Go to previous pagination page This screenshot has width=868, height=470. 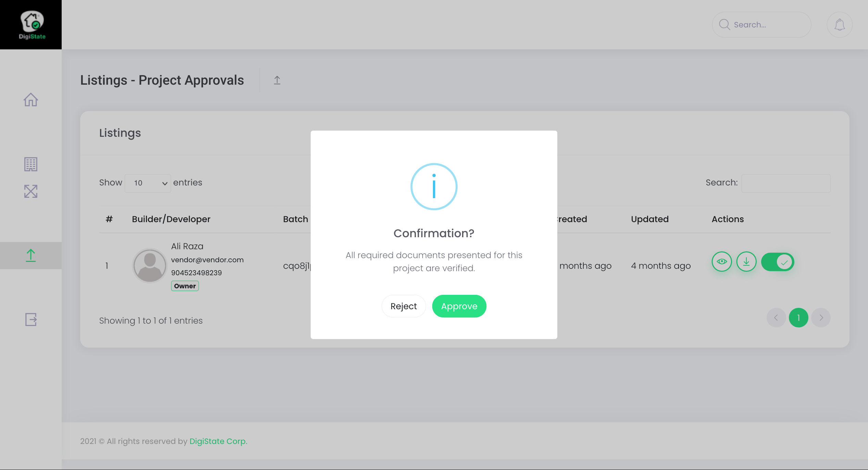776,318
